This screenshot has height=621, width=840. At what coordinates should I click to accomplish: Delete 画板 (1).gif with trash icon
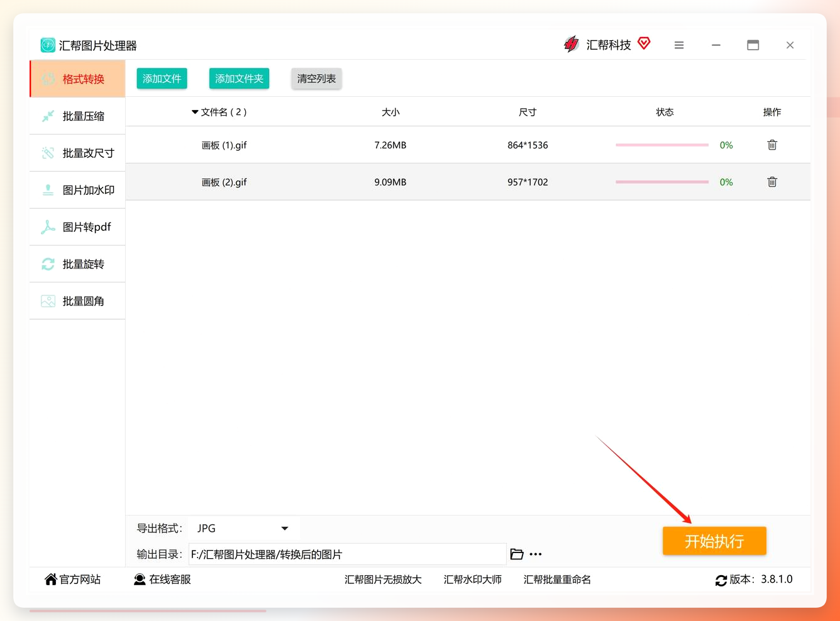[x=772, y=145]
